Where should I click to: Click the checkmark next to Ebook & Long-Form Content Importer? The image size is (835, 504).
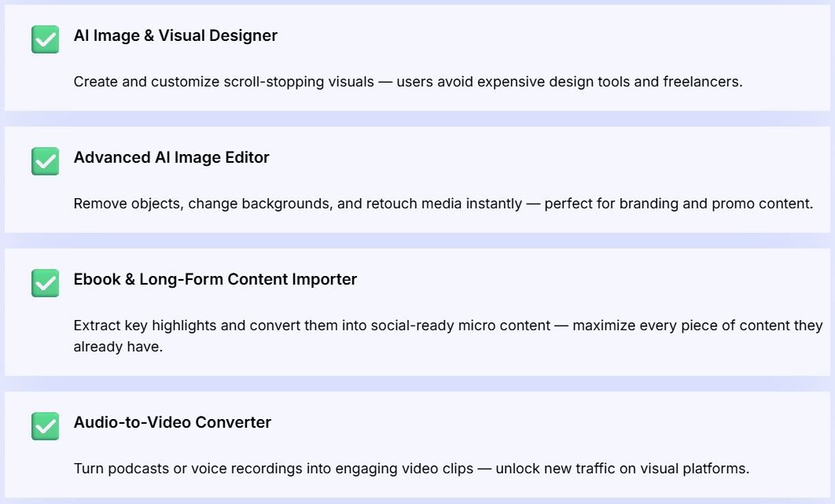46,283
